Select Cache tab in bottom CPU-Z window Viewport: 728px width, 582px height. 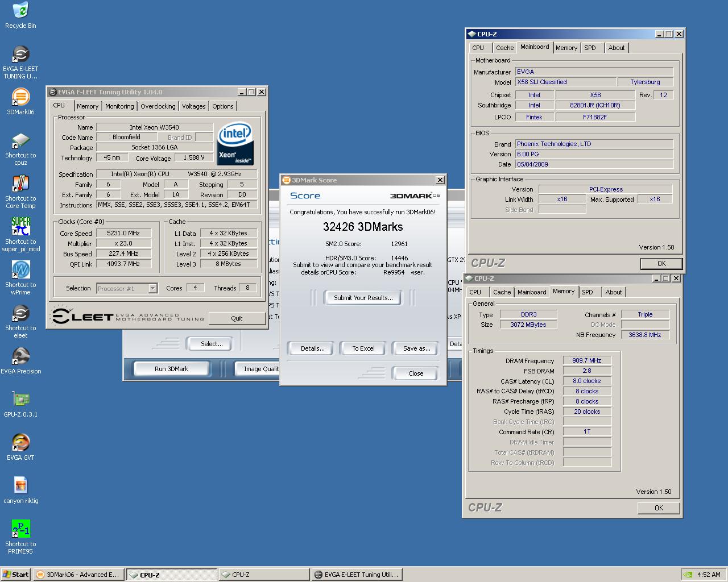click(x=502, y=292)
